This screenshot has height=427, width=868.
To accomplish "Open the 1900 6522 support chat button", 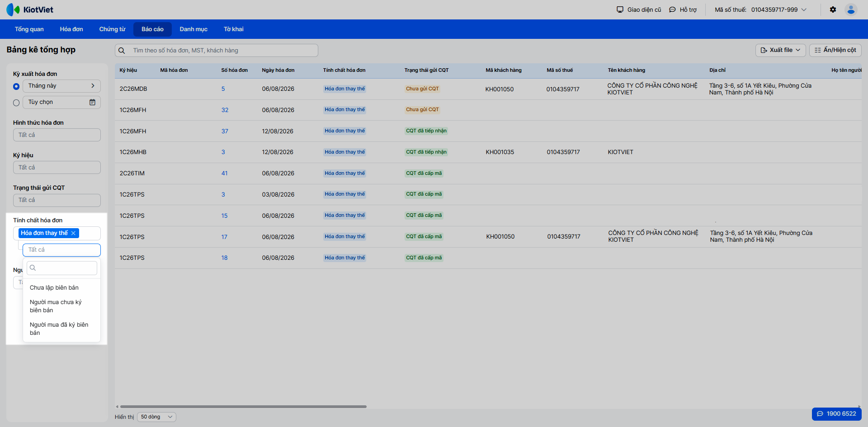I will 836,413.
